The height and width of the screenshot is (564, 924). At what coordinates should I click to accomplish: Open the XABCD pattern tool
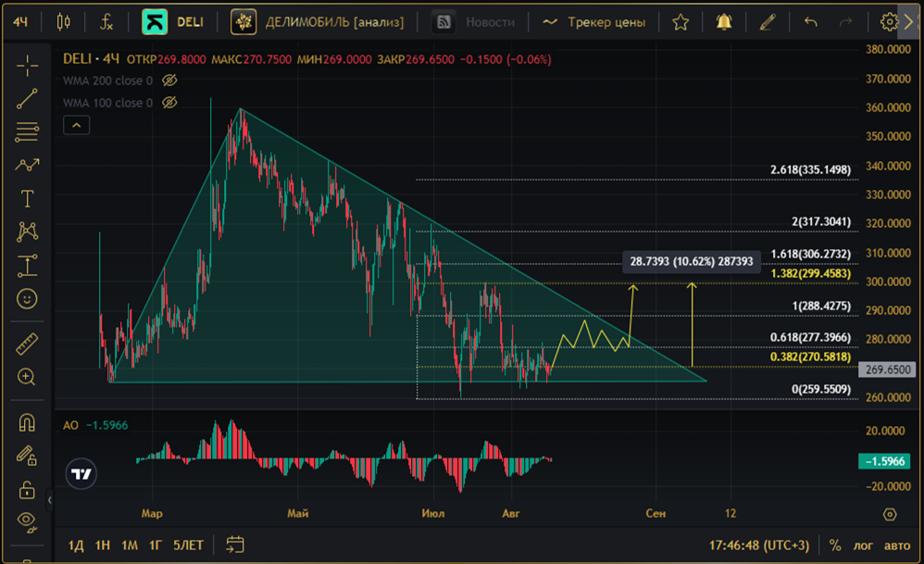(x=27, y=232)
